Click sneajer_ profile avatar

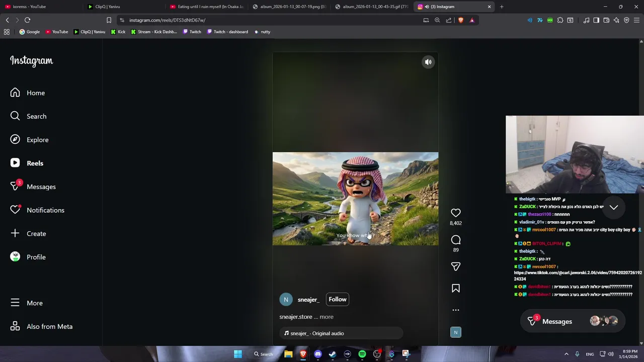[286, 300]
